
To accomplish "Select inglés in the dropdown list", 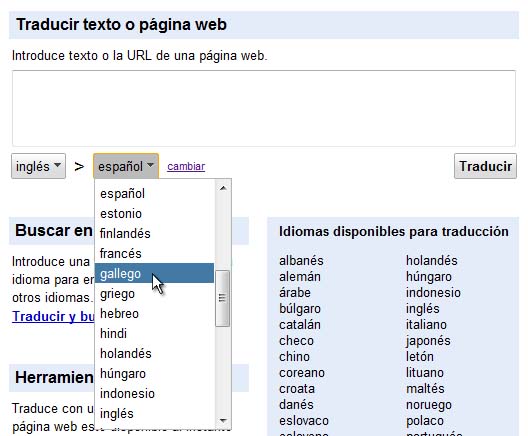I will [x=154, y=413].
